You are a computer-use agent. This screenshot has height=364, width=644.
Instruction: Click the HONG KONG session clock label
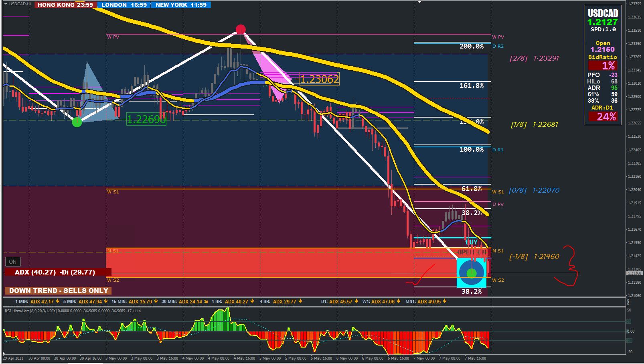click(x=65, y=5)
